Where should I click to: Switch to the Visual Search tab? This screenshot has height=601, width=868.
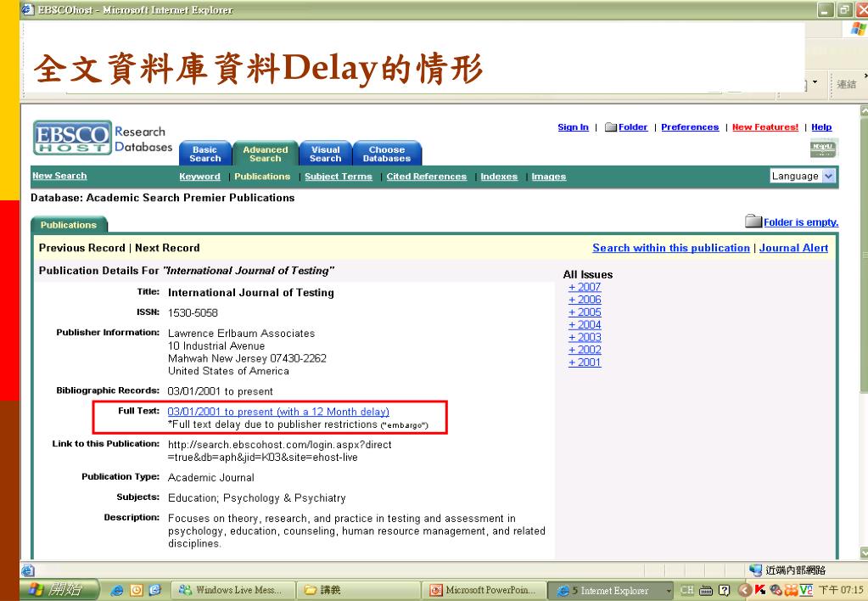pos(326,154)
